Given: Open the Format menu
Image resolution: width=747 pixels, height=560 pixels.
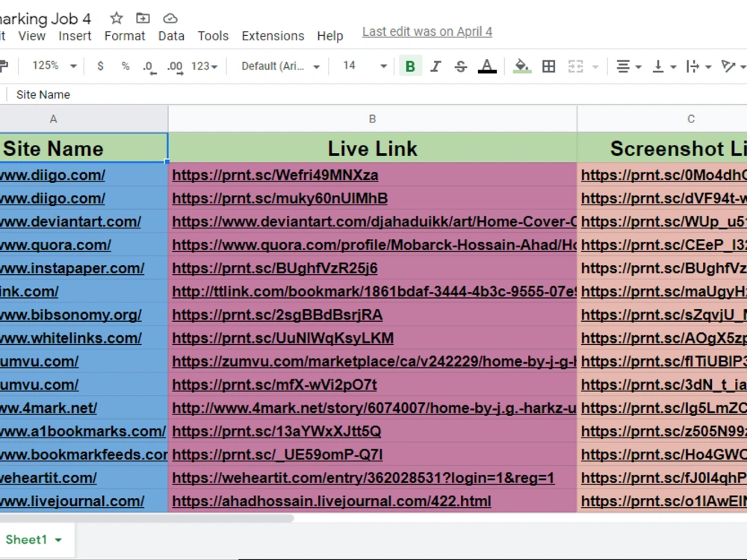Looking at the screenshot, I should [x=125, y=36].
